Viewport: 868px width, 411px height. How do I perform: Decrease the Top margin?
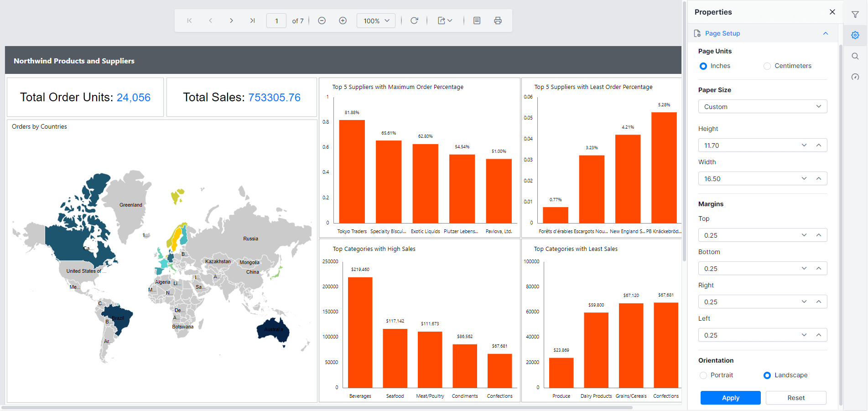pos(804,235)
